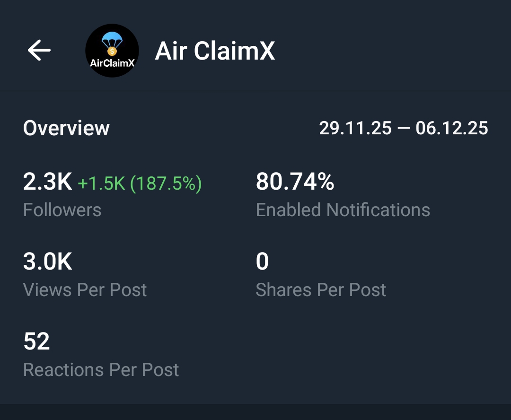This screenshot has height=420, width=511.
Task: Click the Views Per Post label
Action: point(85,290)
